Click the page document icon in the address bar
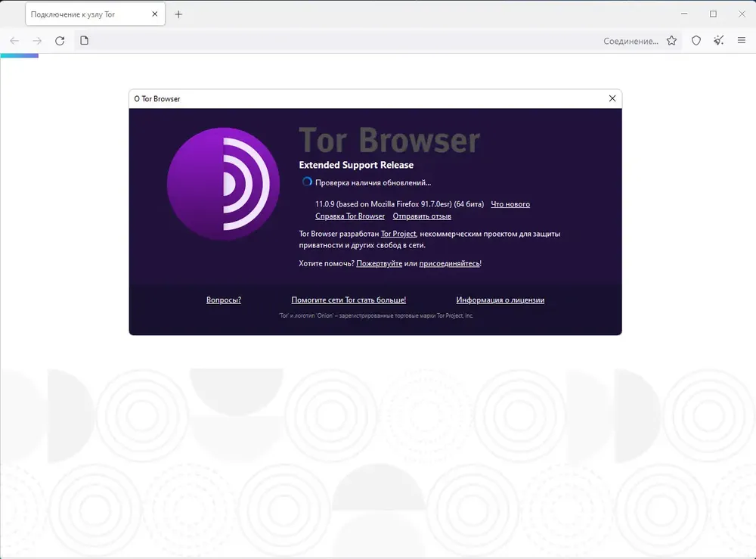756x559 pixels. (85, 41)
